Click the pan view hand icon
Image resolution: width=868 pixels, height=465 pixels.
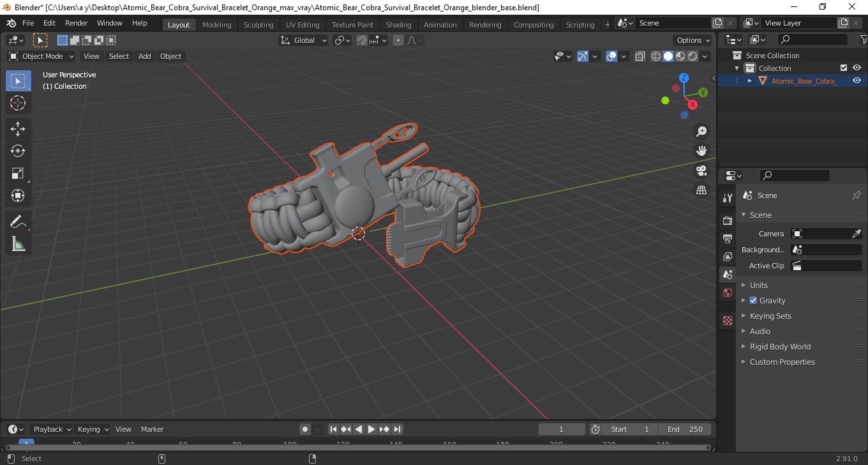701,151
